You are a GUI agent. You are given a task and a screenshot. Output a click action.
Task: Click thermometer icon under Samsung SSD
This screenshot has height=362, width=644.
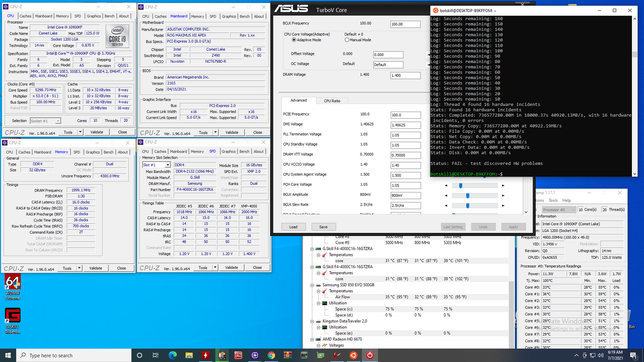(325, 291)
